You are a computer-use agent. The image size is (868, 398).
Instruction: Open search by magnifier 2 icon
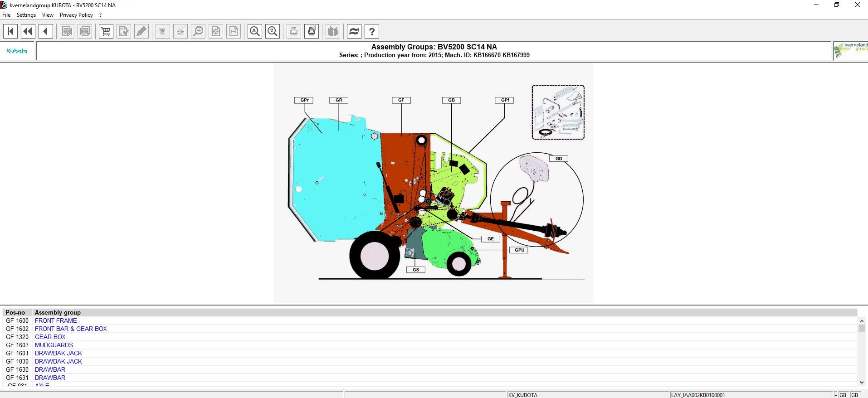(273, 31)
